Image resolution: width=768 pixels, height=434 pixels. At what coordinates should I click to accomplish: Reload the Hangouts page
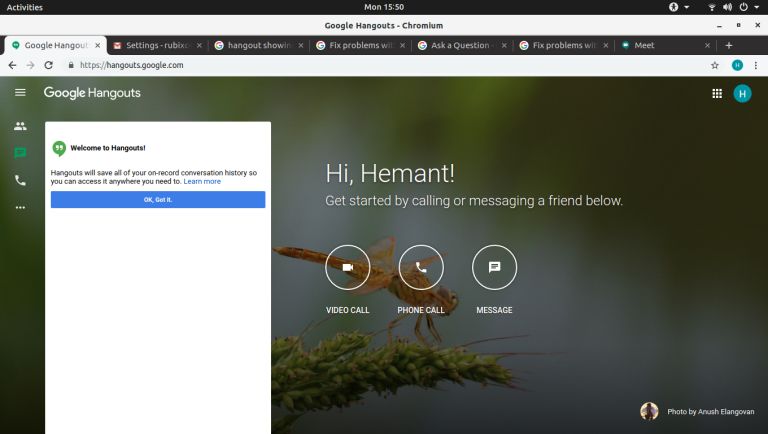(48, 65)
